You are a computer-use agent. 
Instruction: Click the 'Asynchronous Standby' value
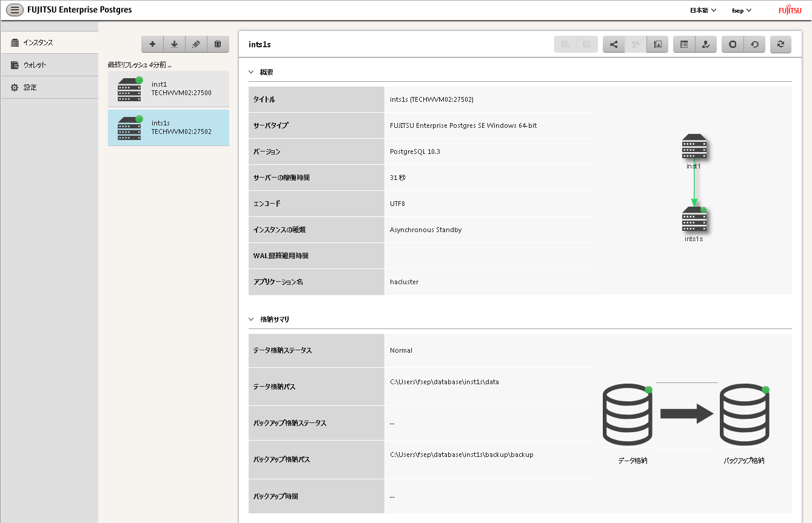426,230
